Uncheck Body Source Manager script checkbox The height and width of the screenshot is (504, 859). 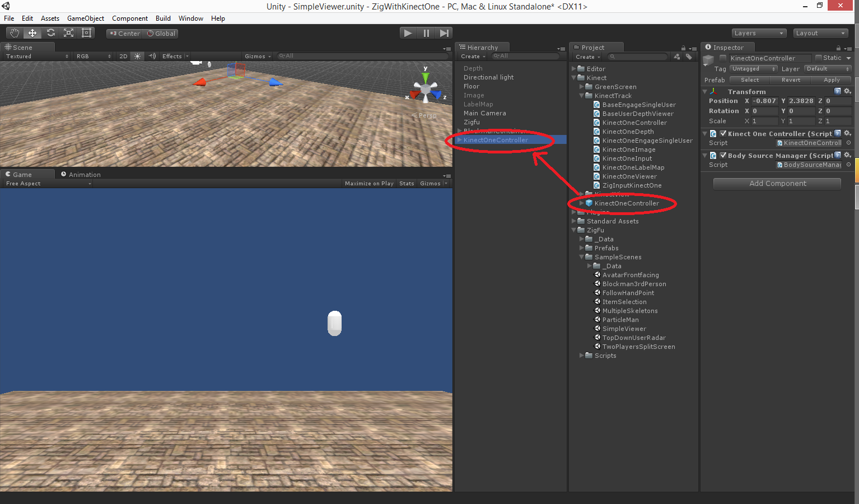[x=723, y=156]
